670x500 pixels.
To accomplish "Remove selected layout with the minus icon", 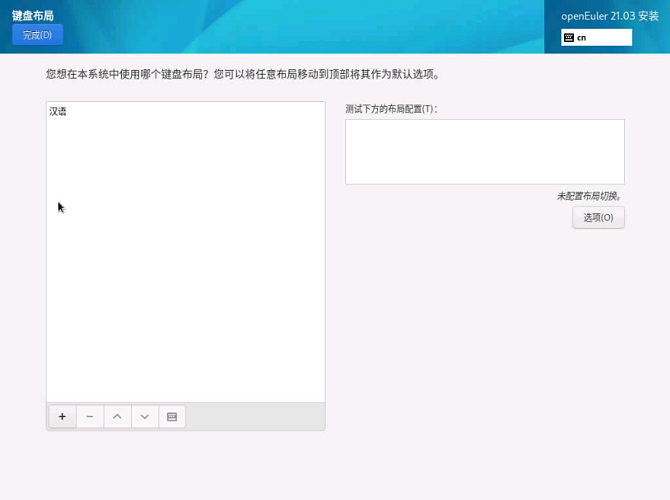I will point(90,417).
